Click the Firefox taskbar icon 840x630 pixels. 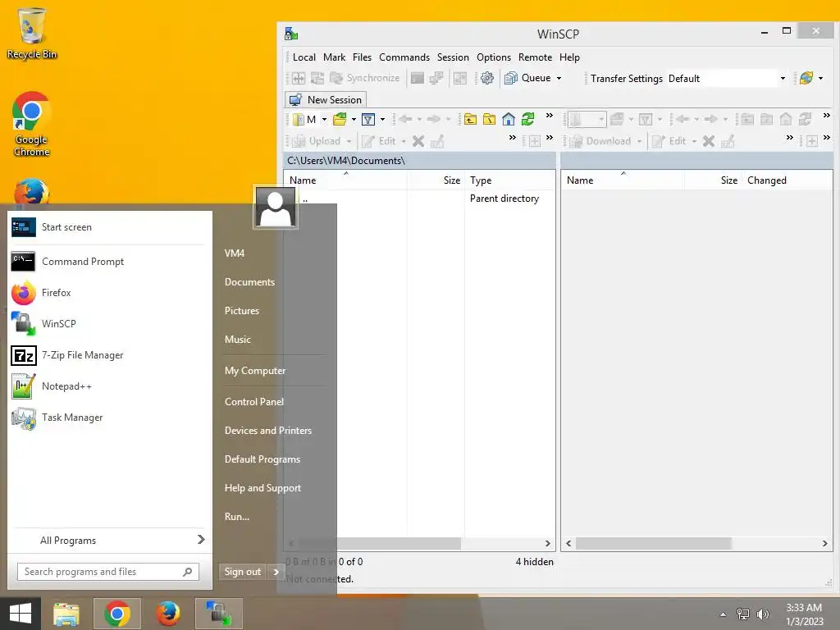(167, 614)
